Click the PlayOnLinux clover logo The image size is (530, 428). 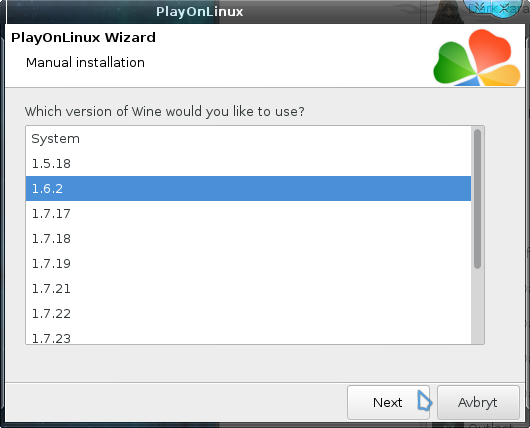tap(477, 57)
